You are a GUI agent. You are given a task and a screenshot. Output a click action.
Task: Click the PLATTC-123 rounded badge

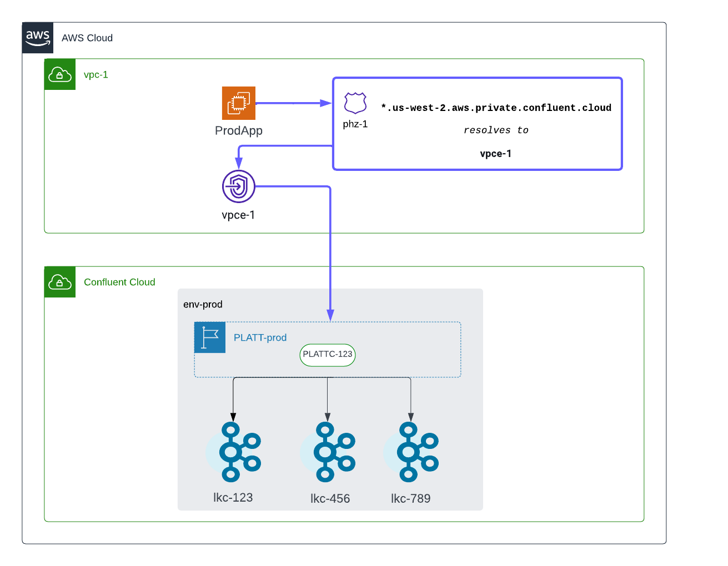click(328, 355)
